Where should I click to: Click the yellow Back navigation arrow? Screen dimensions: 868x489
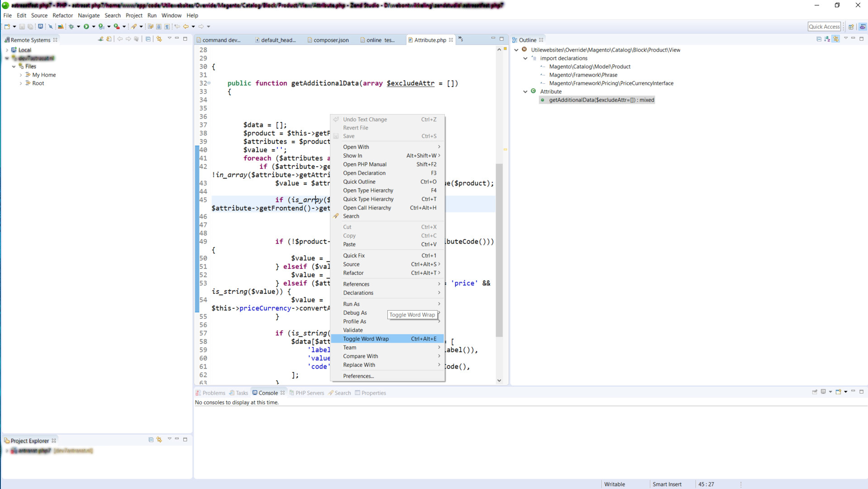tap(186, 27)
